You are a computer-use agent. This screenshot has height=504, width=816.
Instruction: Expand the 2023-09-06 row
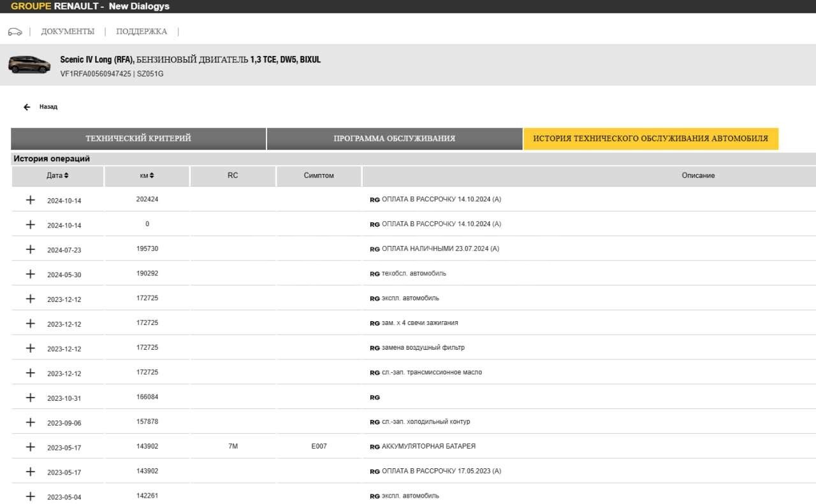coord(30,422)
